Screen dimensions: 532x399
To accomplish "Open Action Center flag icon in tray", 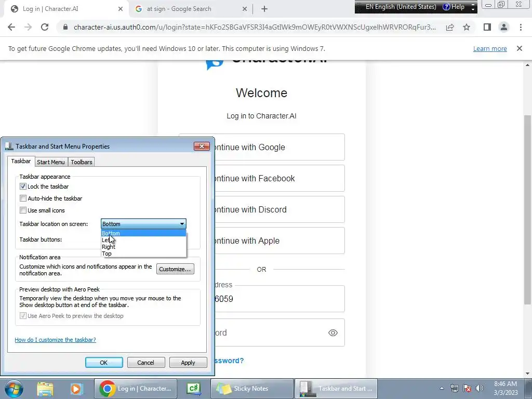I will click(467, 389).
